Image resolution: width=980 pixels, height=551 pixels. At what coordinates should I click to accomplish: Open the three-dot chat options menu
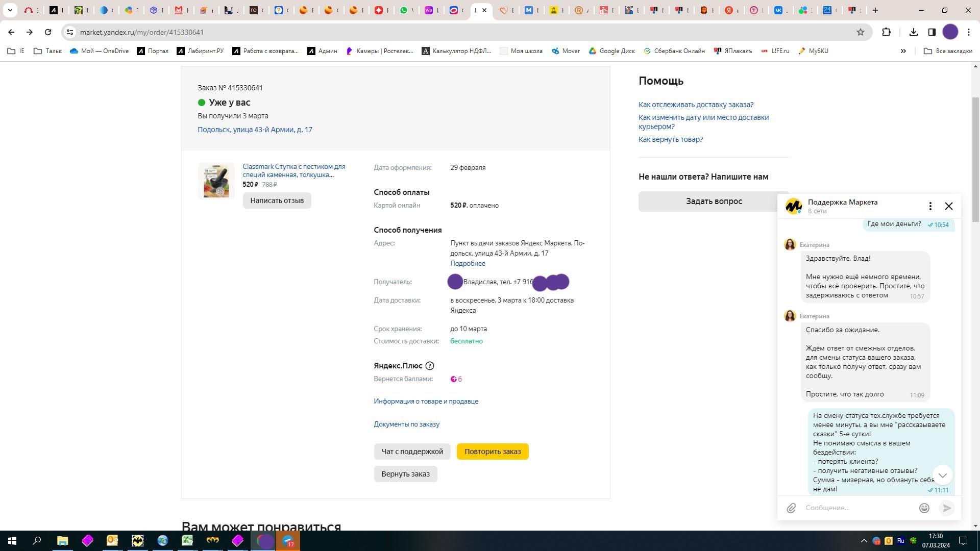coord(930,206)
